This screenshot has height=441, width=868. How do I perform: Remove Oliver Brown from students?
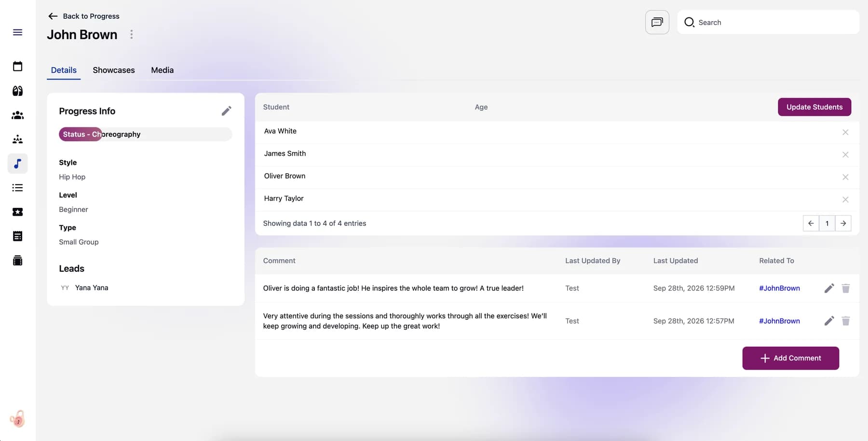coord(845,177)
